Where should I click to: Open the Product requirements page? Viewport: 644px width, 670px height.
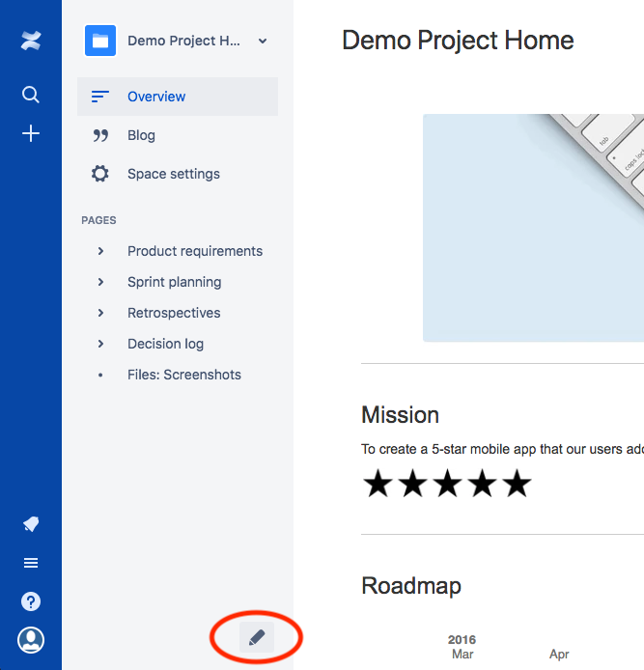(x=195, y=251)
